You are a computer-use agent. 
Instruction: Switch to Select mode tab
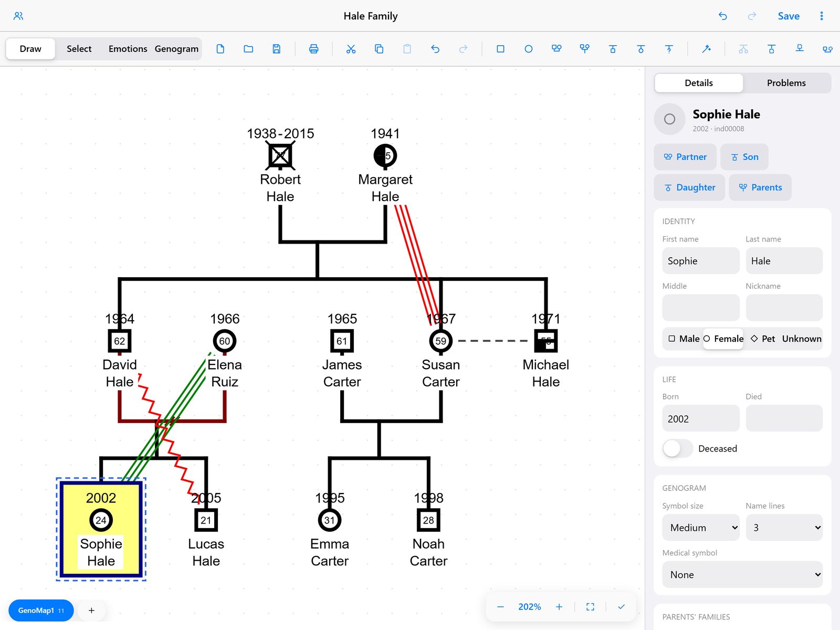click(79, 49)
